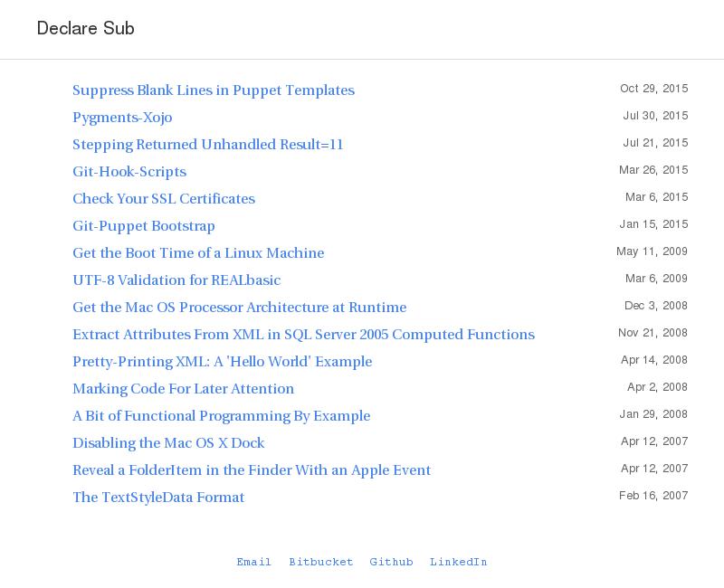The height and width of the screenshot is (588, 724).
Task: Open Extract Attributes From XML article
Action: click(x=303, y=335)
